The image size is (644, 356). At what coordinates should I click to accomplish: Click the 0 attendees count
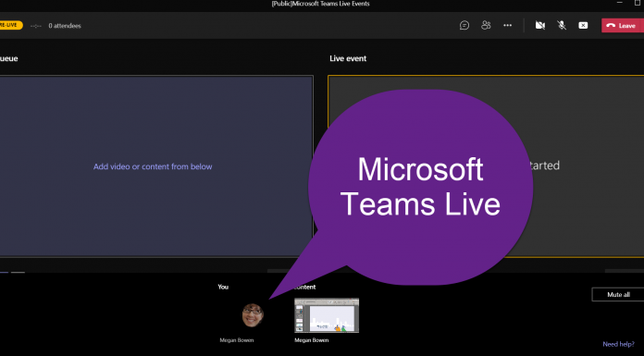click(65, 26)
